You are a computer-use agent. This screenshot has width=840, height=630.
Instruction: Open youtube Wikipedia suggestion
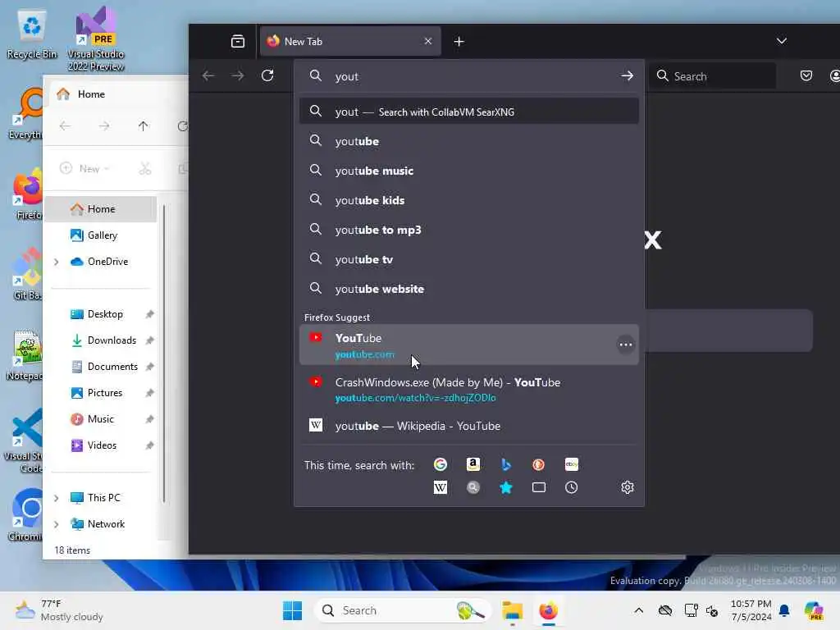tap(468, 426)
